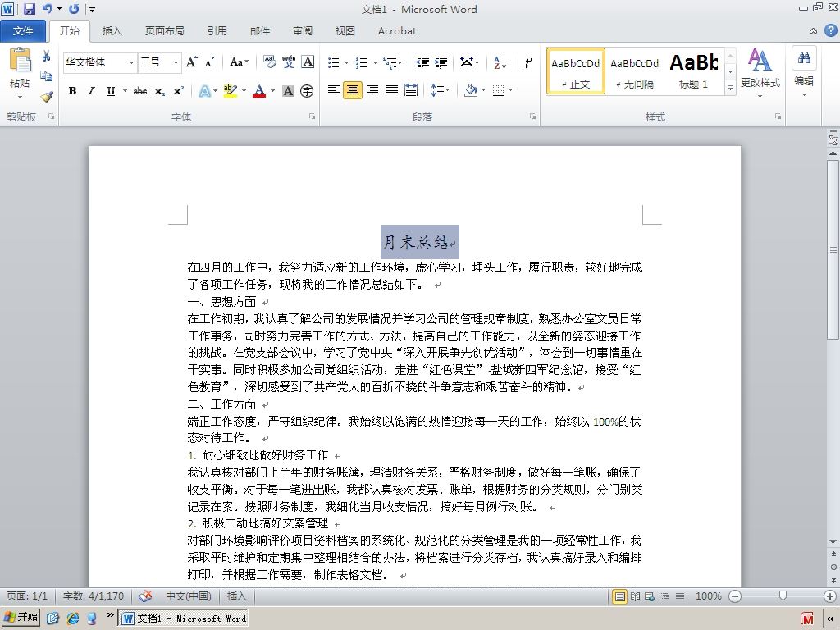Viewport: 840px width, 630px height.
Task: Show paragraph marks icon in ribbon
Action: coord(527,62)
